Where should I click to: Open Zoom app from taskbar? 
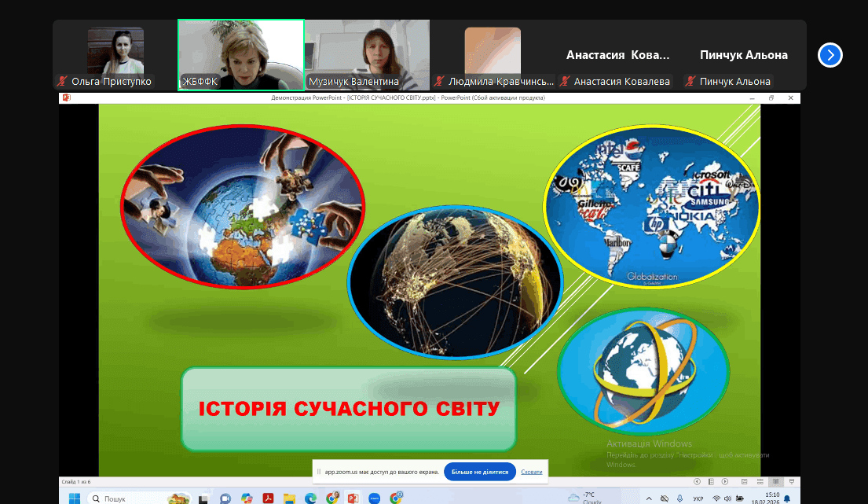374,499
